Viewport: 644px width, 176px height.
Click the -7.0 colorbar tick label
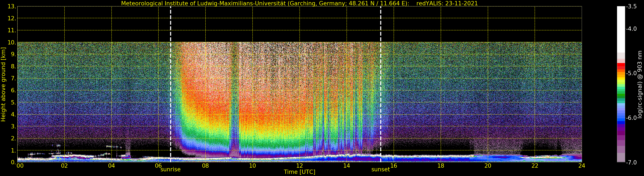[631, 163]
